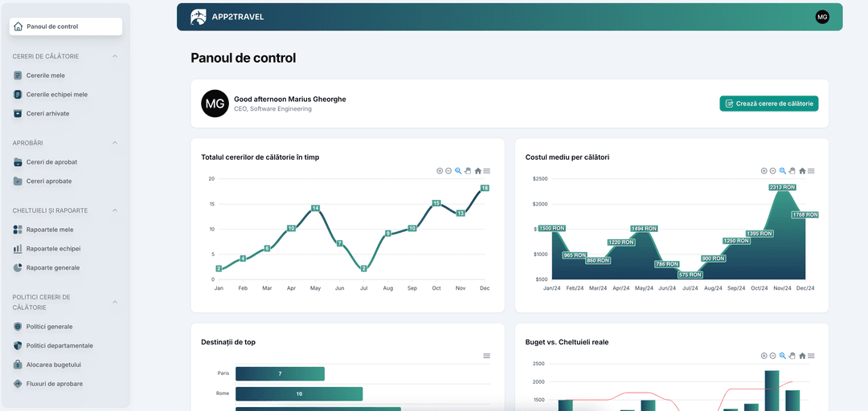Collapse the Cheltuieli și rapoarte section
The width and height of the screenshot is (868, 411).
[x=115, y=210]
